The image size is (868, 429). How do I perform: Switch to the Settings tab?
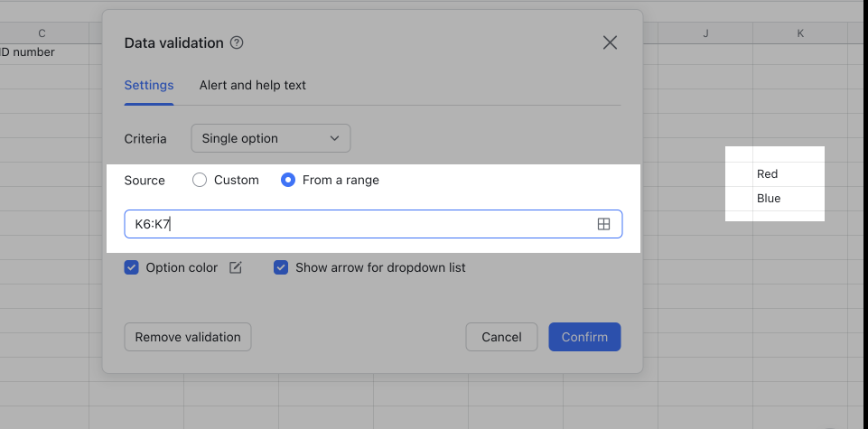pos(149,85)
